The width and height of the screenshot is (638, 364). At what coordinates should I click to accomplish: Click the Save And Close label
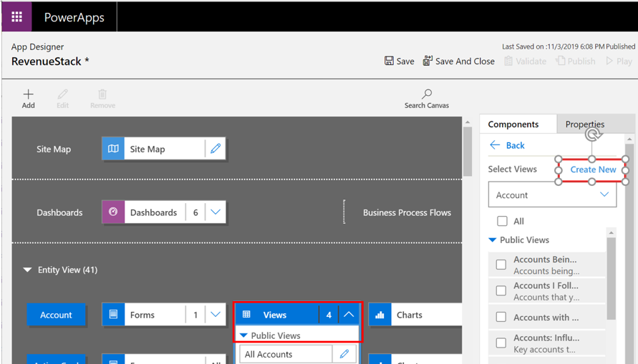[465, 62]
